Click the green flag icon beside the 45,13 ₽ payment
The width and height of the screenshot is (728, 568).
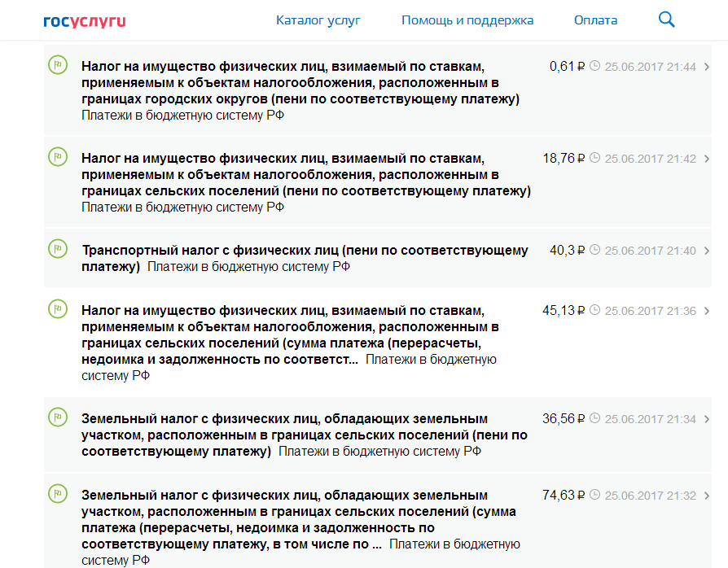click(58, 309)
